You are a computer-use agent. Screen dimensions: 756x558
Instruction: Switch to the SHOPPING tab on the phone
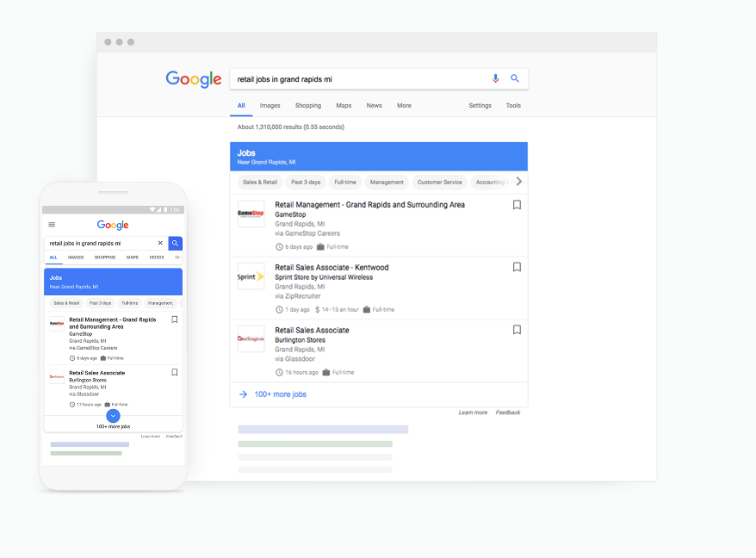(x=105, y=257)
